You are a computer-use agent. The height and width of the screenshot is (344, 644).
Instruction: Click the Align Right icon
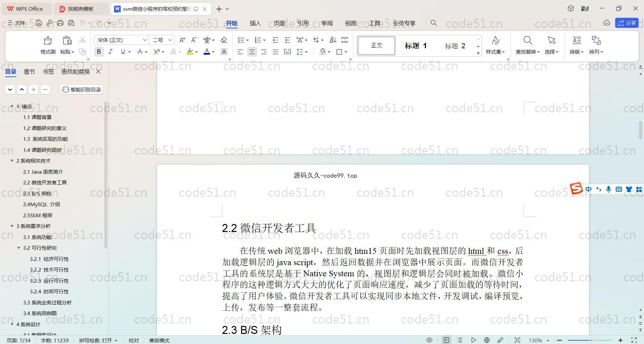tap(264, 52)
